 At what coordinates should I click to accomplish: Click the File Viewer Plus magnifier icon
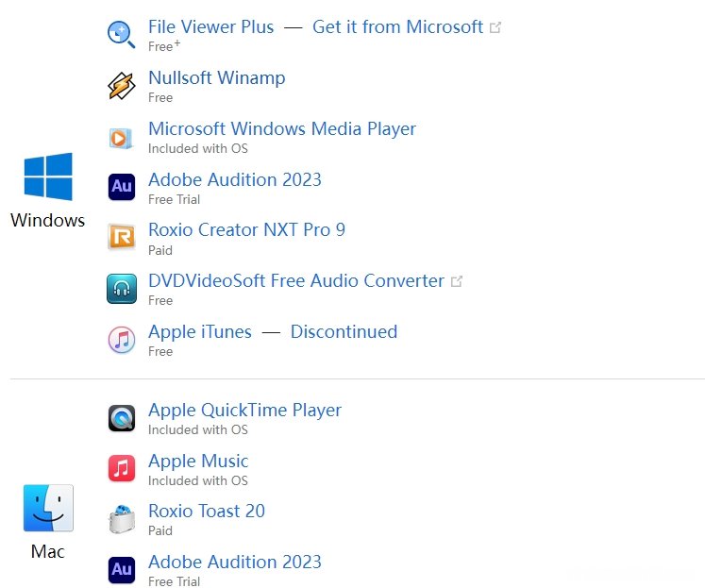(122, 35)
